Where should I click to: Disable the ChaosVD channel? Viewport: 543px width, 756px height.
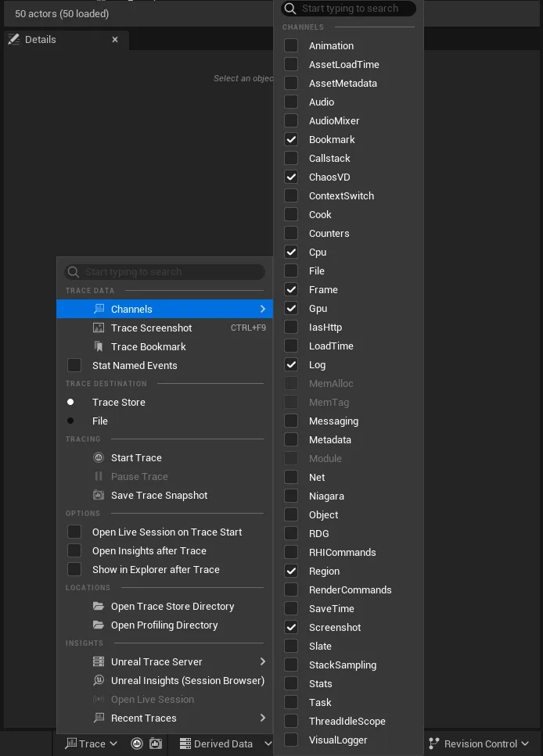[x=291, y=177]
